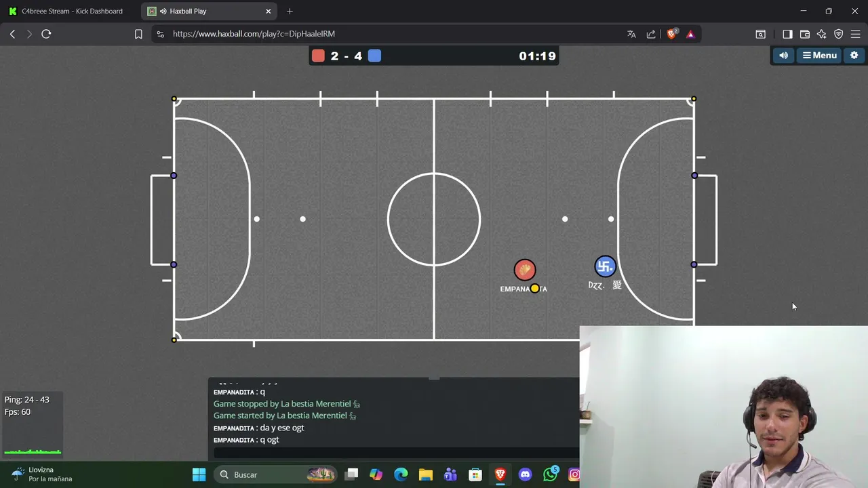Click the Fps: 60 readout
868x488 pixels.
coord(17,412)
